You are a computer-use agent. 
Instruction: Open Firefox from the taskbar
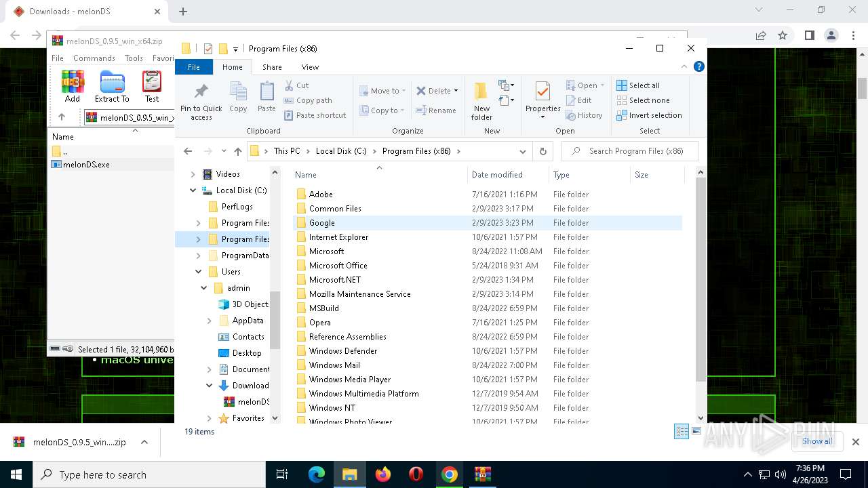click(383, 474)
